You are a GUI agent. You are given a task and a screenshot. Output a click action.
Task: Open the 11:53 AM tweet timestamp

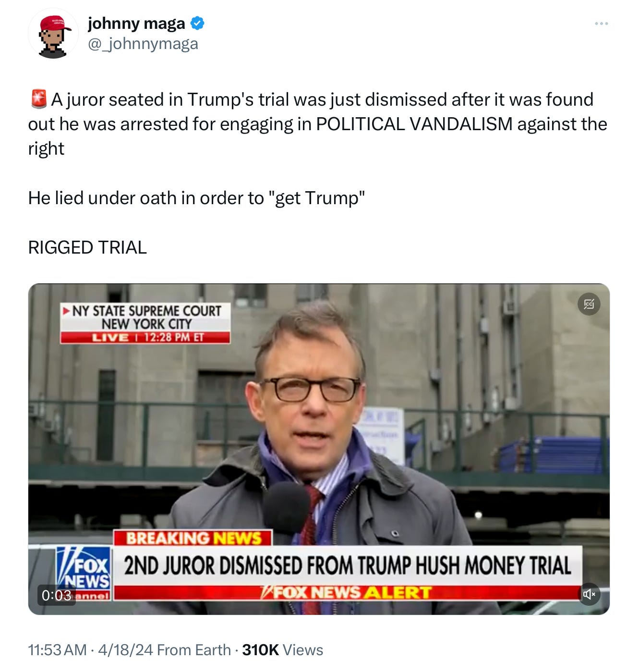58,650
